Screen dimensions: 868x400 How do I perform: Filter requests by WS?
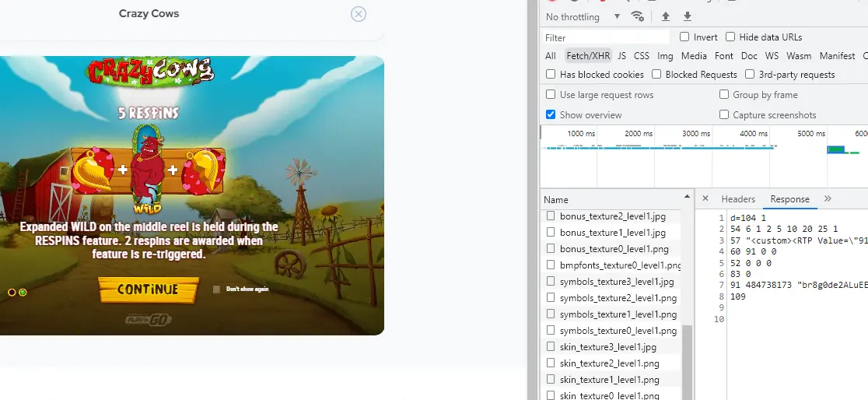point(772,56)
